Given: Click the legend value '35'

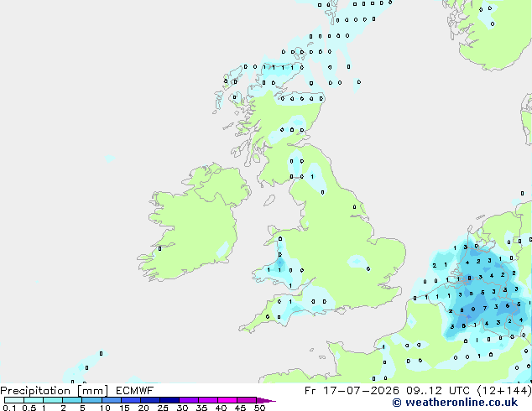Looking at the screenshot, I should 201,408.
